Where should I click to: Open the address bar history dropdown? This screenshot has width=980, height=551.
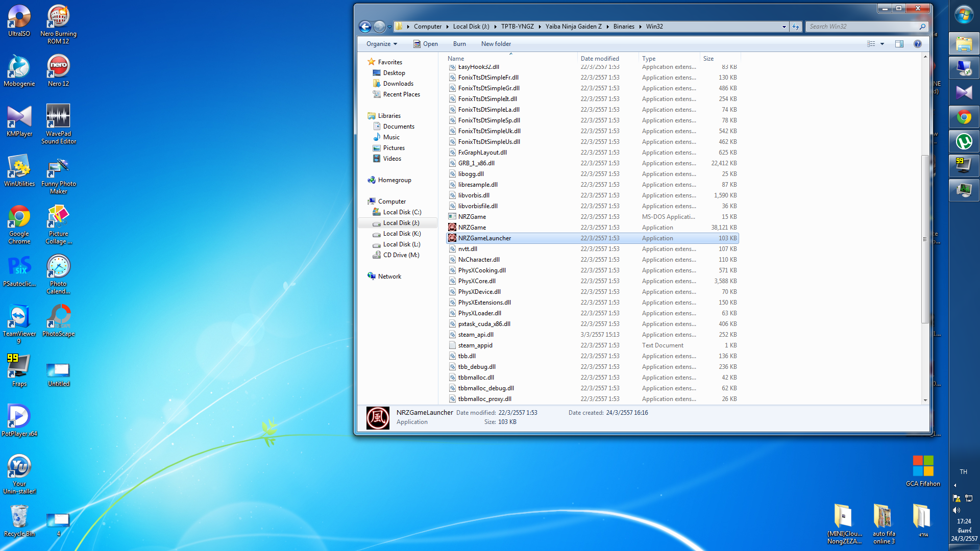[784, 27]
